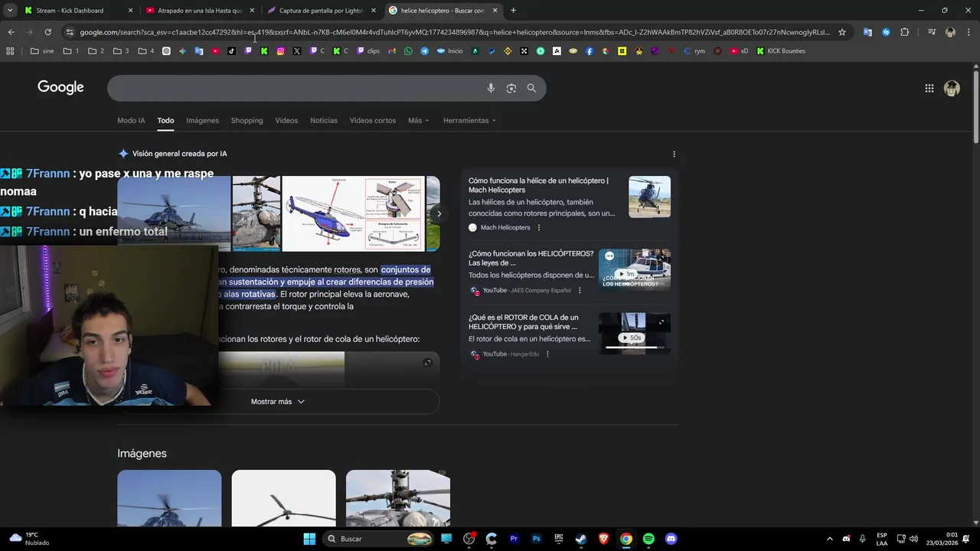Select the Noticias search tab
The width and height of the screenshot is (980, 551).
click(324, 120)
